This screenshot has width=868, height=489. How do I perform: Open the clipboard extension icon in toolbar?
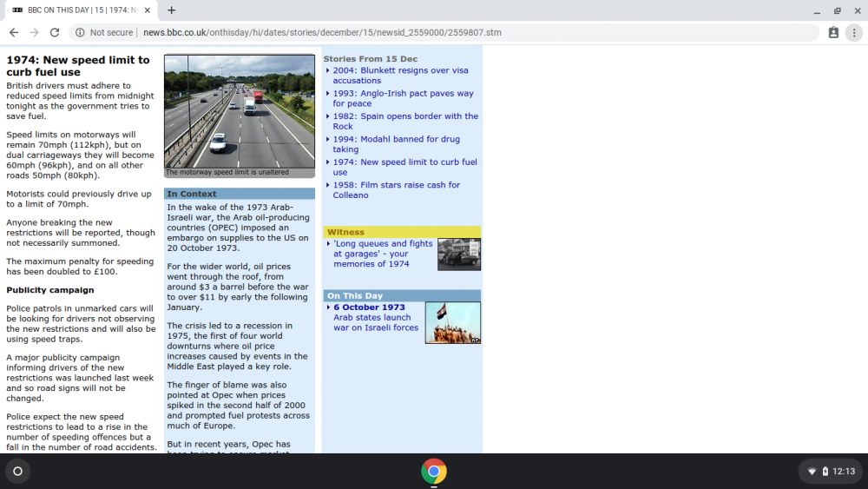coord(833,33)
